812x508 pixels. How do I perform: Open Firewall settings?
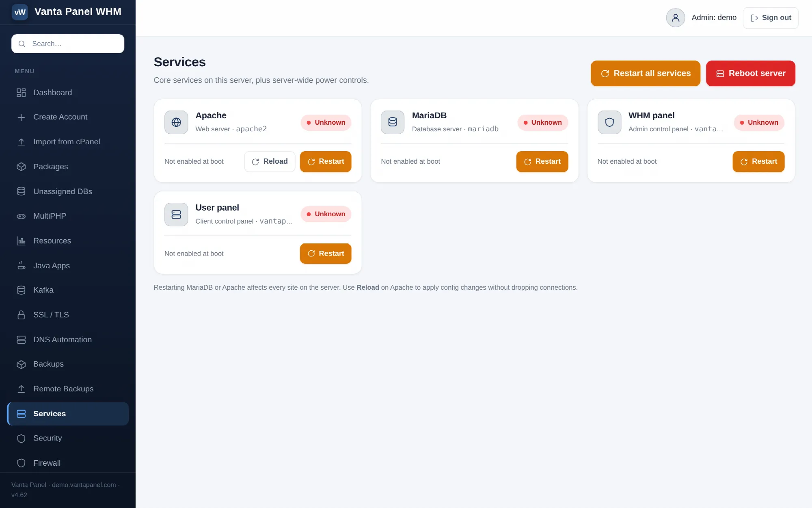[x=68, y=463]
